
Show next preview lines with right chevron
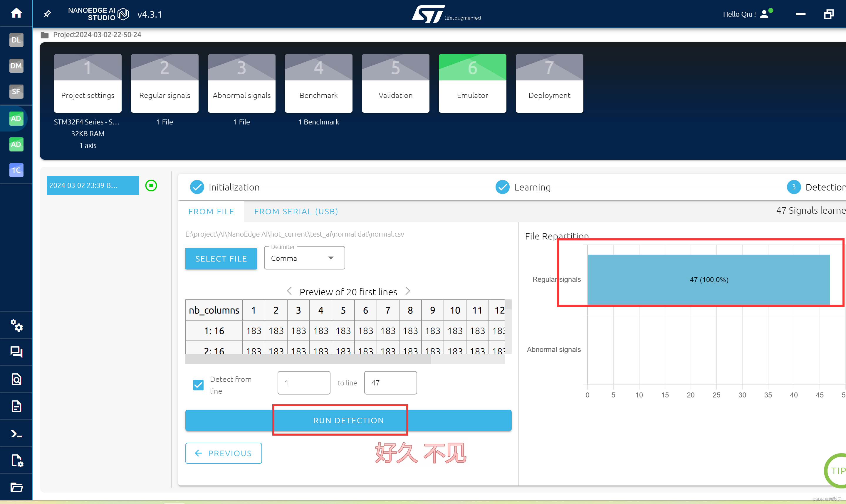(x=408, y=291)
